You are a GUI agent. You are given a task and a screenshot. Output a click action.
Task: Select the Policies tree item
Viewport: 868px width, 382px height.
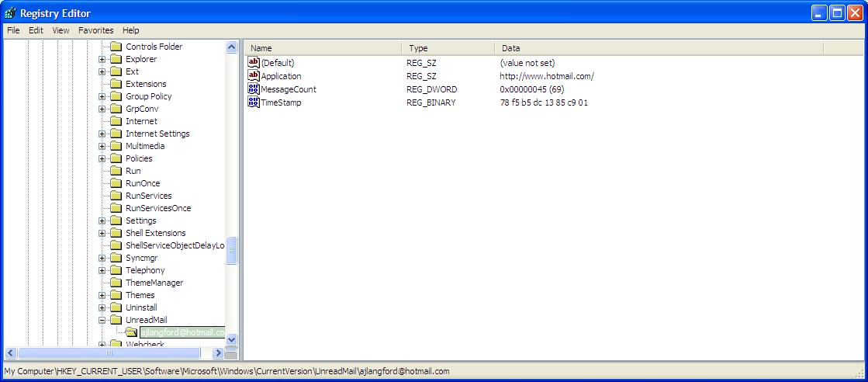(x=139, y=158)
